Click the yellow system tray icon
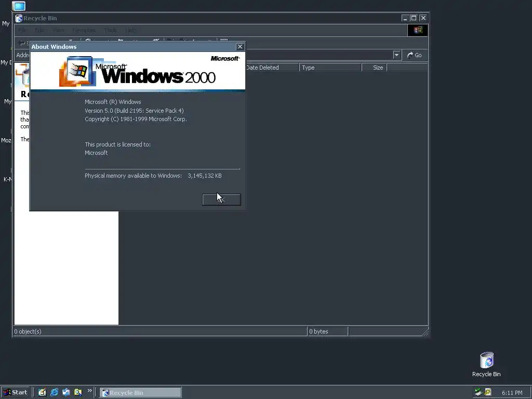532x399 pixels. pyautogui.click(x=487, y=392)
